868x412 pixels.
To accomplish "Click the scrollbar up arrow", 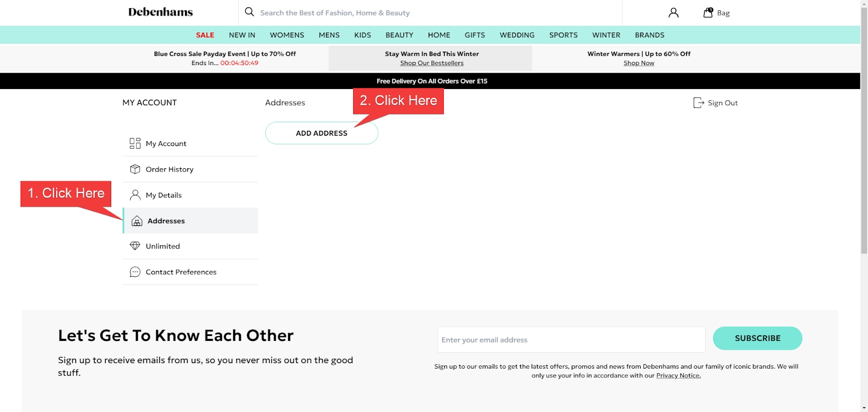I will click(x=864, y=3).
